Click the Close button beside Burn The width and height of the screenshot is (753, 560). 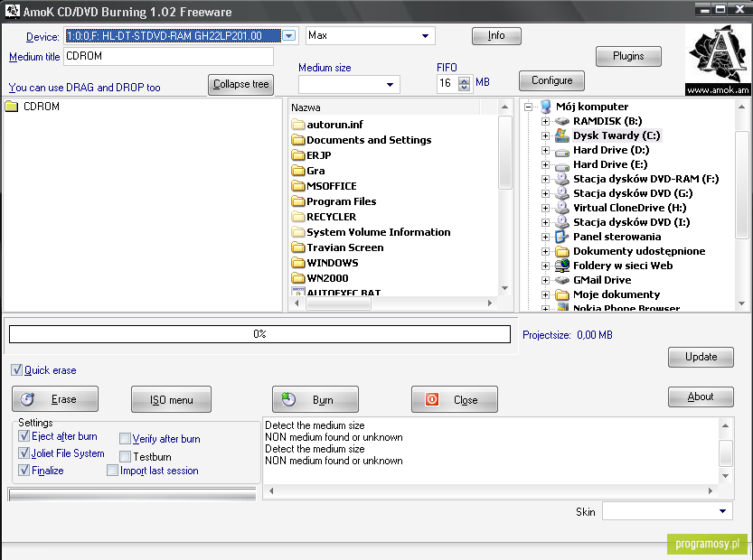click(x=455, y=400)
